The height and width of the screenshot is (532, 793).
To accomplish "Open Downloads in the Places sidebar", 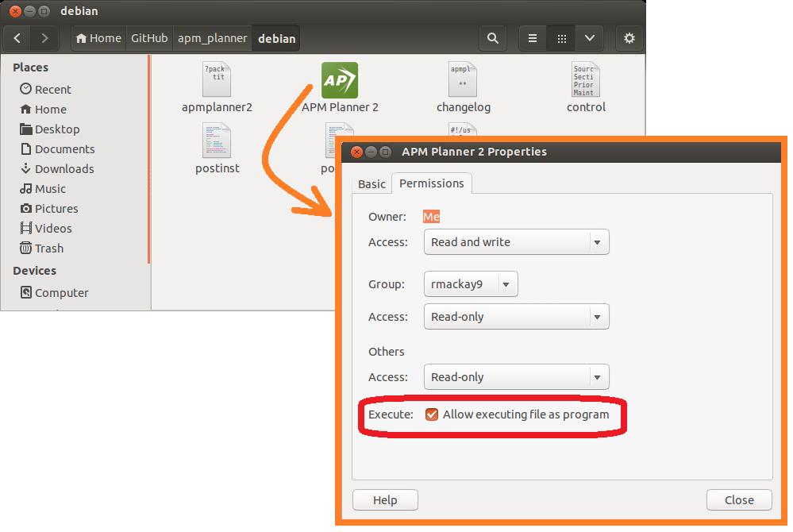I will 64,169.
